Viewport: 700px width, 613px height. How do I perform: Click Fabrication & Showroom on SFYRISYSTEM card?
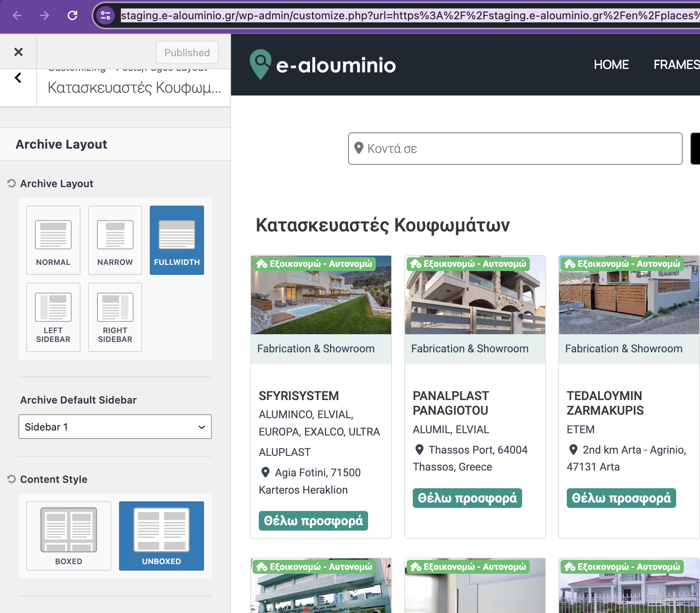point(316,348)
